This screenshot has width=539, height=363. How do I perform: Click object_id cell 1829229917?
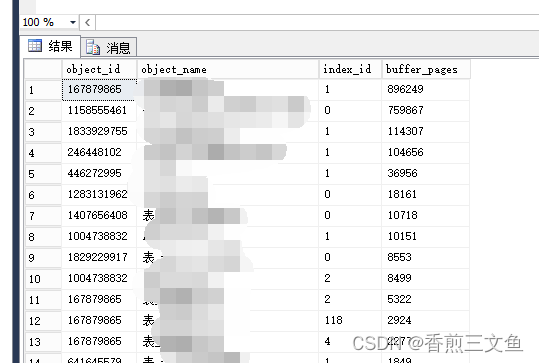[x=99, y=257]
